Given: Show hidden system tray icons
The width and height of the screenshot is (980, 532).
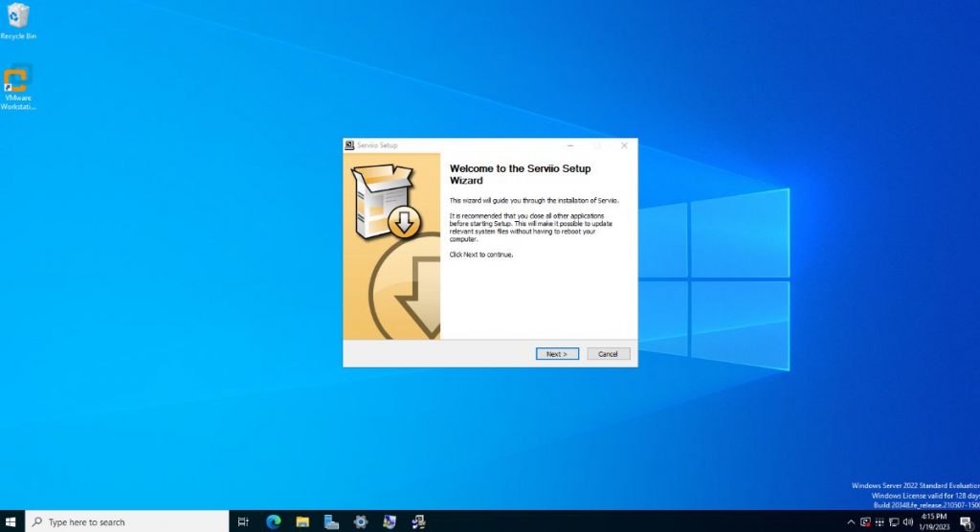Looking at the screenshot, I should [x=851, y=522].
